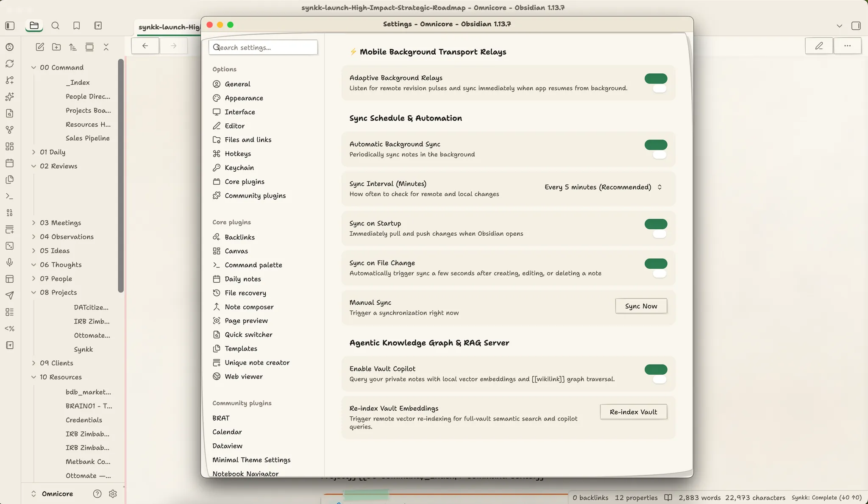Collapse the 08 Projects folder
868x504 pixels.
(33, 292)
